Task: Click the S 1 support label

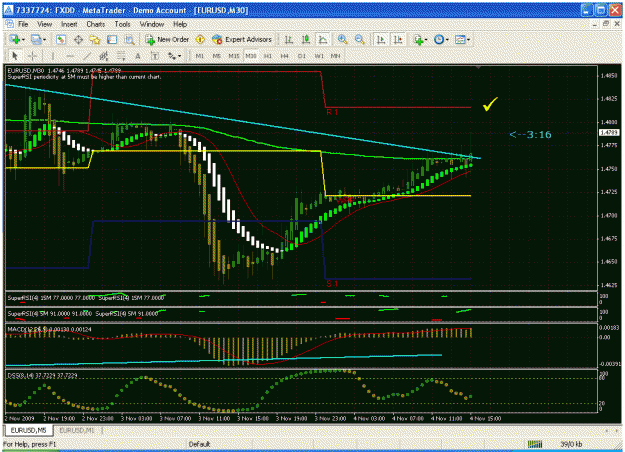Action: coord(332,284)
